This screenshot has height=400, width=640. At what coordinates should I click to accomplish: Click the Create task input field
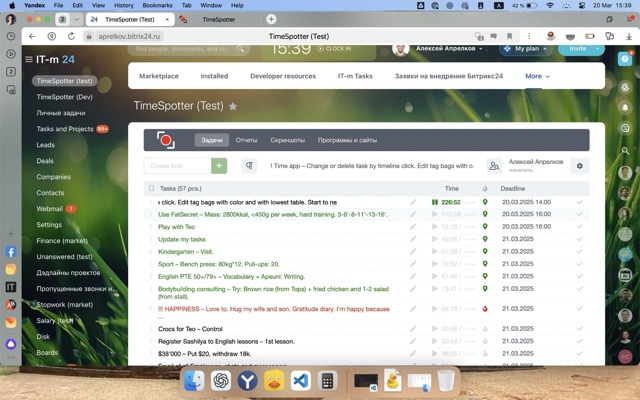tap(176, 166)
